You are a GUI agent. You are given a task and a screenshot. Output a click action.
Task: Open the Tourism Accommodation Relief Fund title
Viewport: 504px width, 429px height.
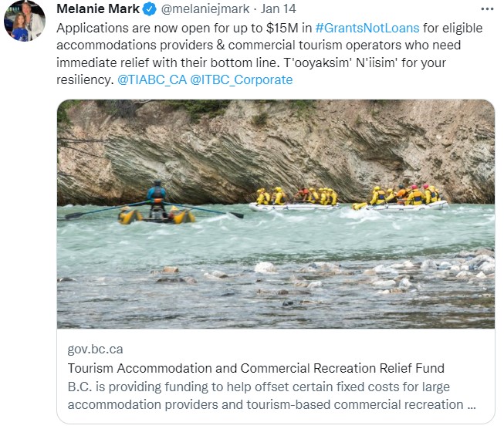(x=256, y=368)
